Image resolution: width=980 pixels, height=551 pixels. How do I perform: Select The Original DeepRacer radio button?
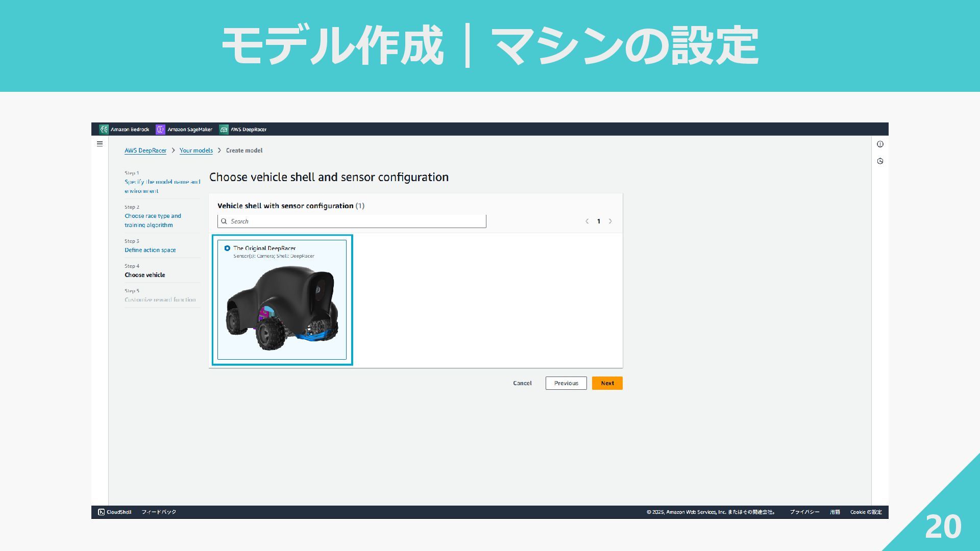227,248
